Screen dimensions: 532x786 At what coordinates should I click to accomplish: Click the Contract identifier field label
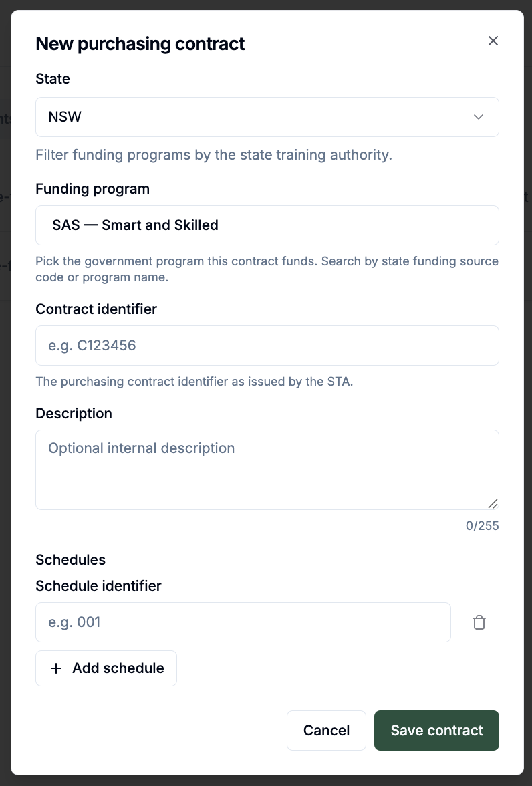pos(96,309)
